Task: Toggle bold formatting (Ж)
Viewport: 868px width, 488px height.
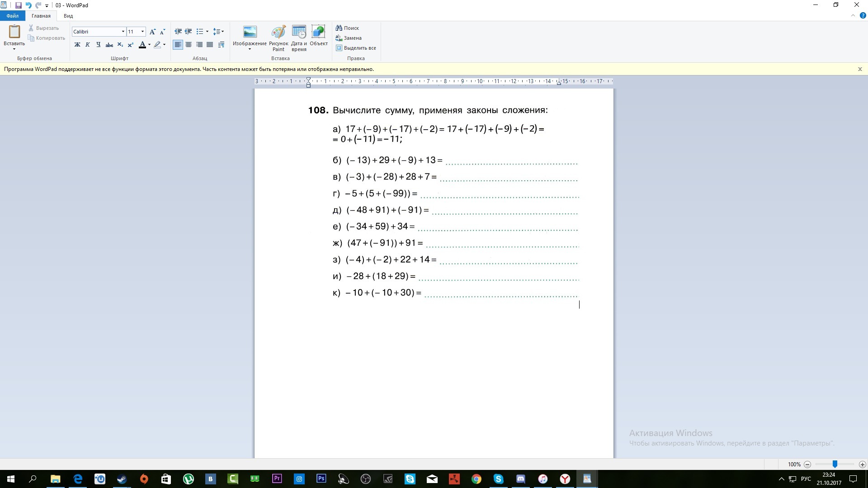Action: (x=77, y=45)
